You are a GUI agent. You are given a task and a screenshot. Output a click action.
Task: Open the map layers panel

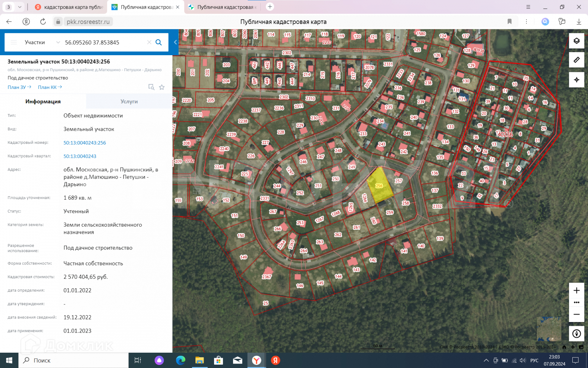576,41
